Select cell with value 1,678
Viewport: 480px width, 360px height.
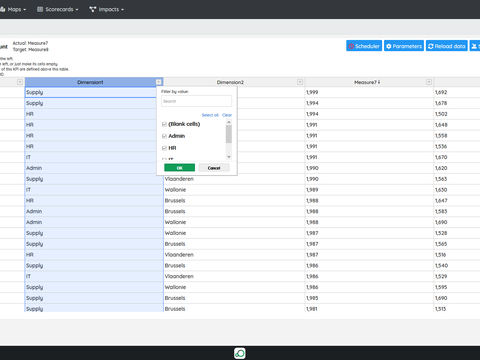click(x=457, y=103)
